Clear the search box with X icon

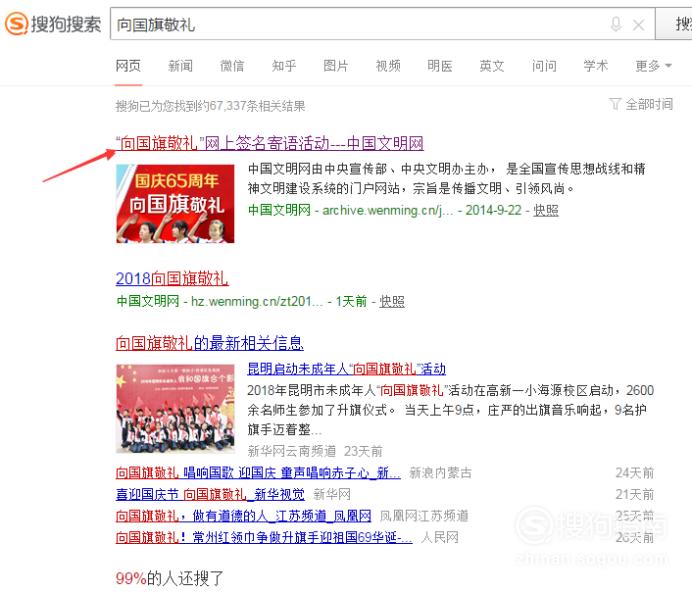click(639, 25)
